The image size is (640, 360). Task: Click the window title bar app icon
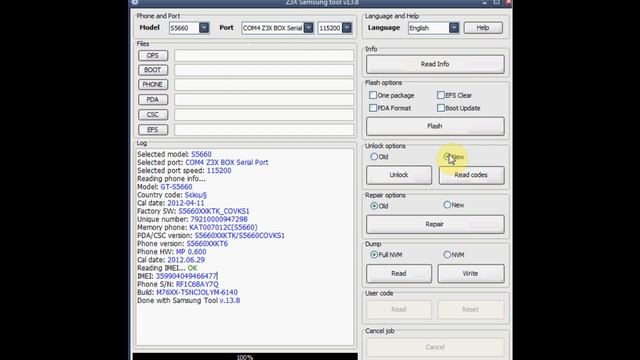tap(135, 2)
